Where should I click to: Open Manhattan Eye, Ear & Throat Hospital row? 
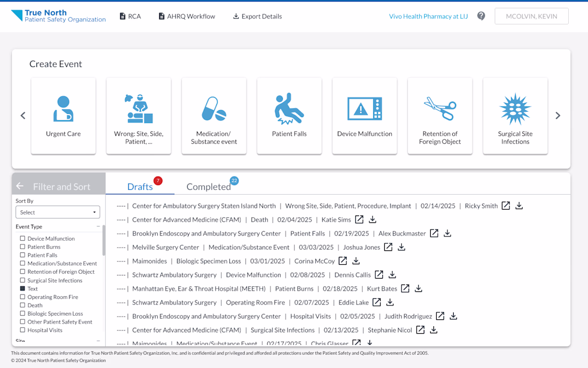tap(257, 288)
